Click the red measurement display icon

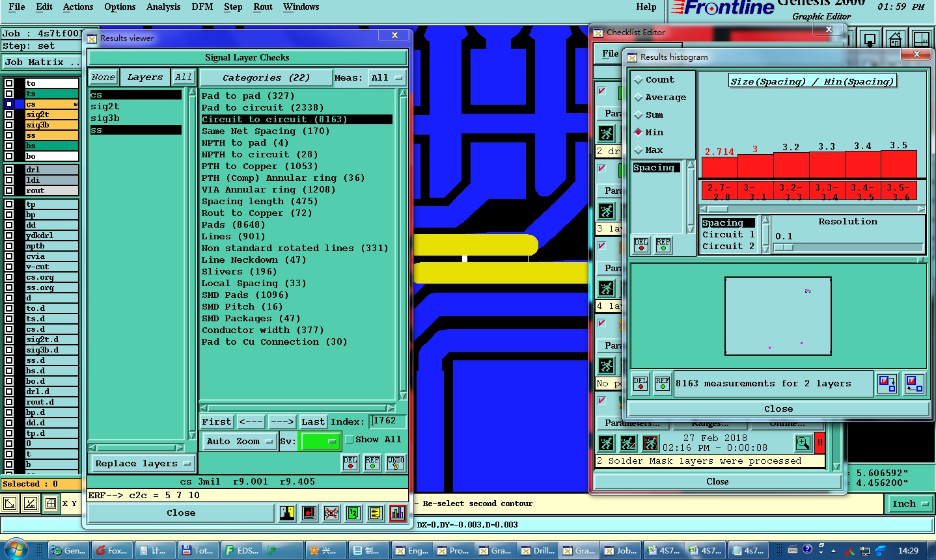tap(309, 513)
